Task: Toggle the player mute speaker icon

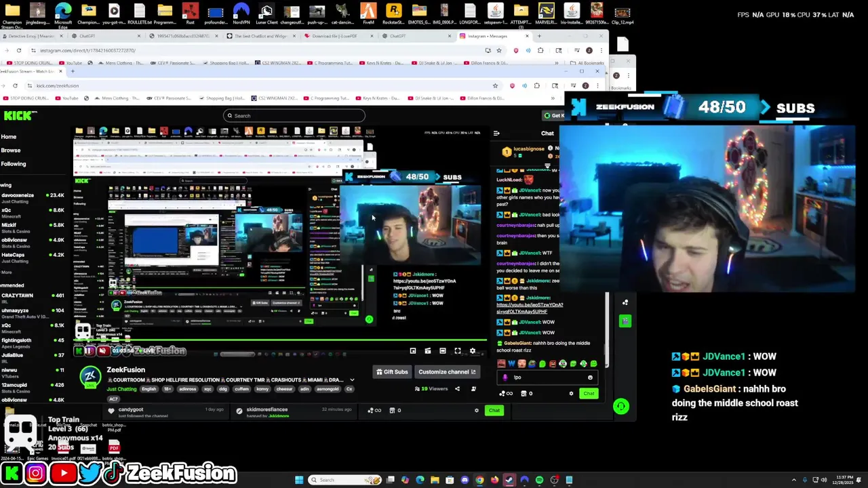Action: [x=102, y=351]
